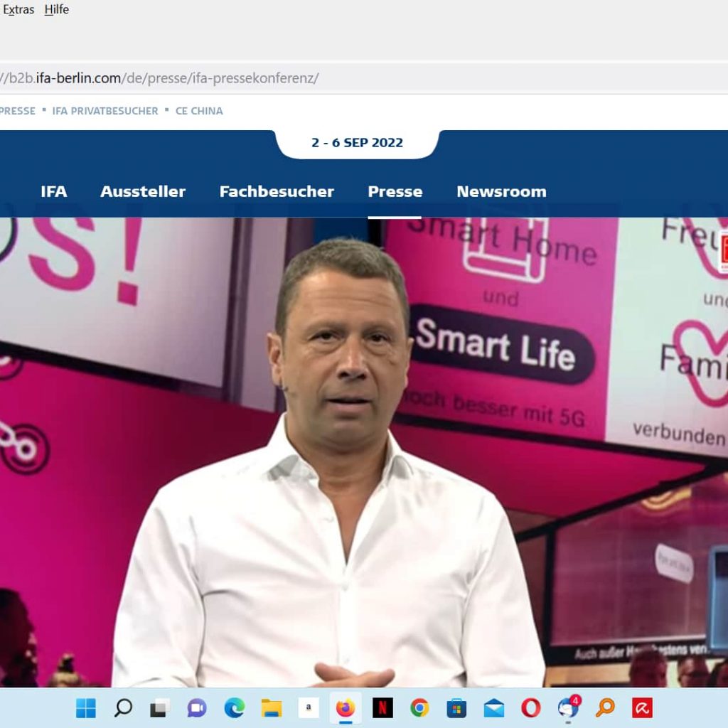Screen dimensions: 728x728
Task: Open Thunderbird with 4 notifications
Action: (x=568, y=708)
